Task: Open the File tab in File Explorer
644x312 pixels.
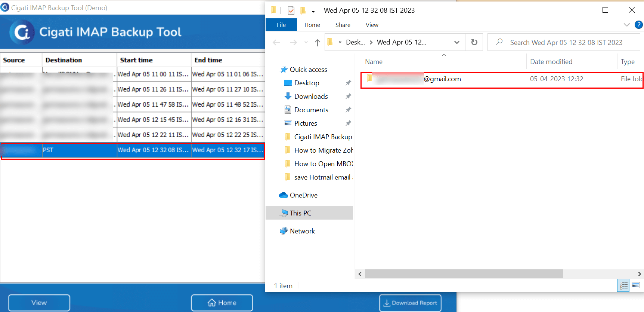Action: 281,25
